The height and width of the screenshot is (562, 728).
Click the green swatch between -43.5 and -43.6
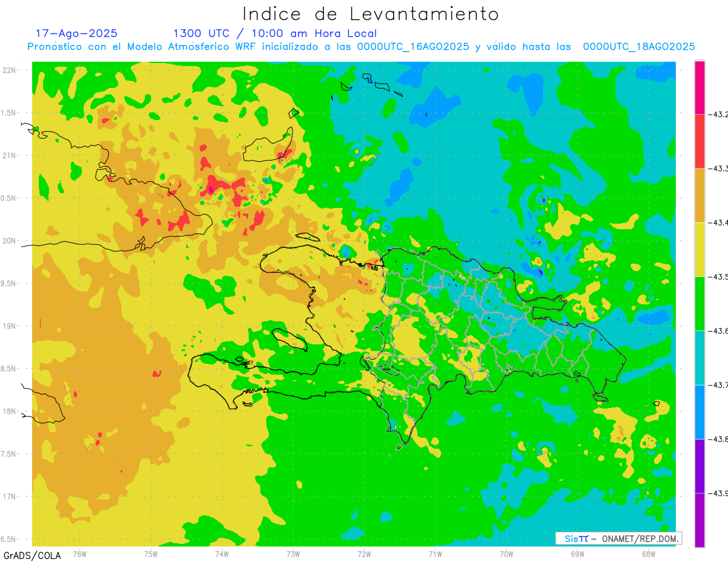(699, 303)
